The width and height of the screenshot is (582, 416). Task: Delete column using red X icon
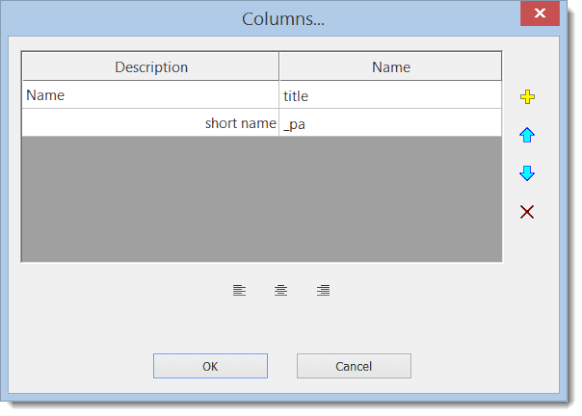point(527,212)
